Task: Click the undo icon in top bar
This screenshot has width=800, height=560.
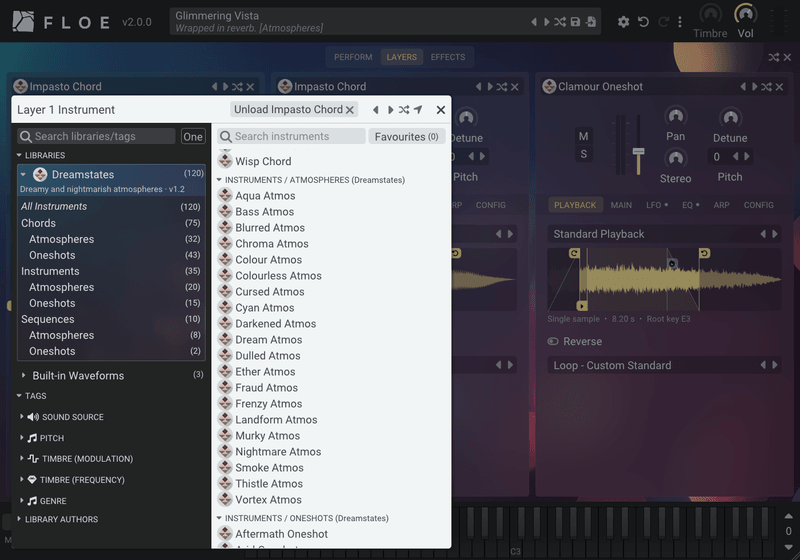Action: pyautogui.click(x=643, y=22)
